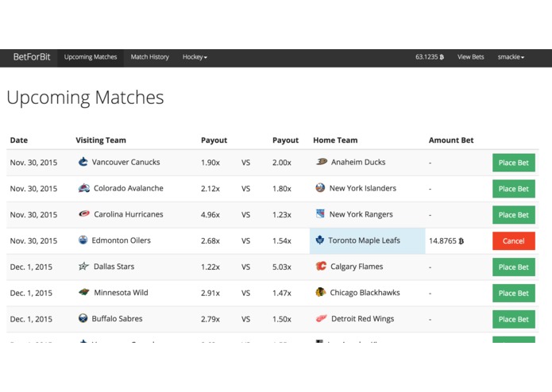This screenshot has width=552, height=392.
Task: Cancel the Oilers vs Maple Leafs bet
Action: pyautogui.click(x=514, y=240)
